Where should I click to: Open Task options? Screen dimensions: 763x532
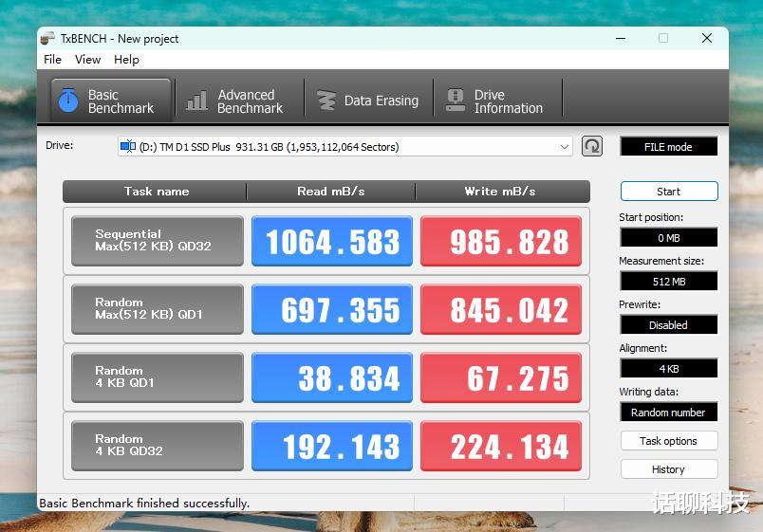click(x=669, y=441)
